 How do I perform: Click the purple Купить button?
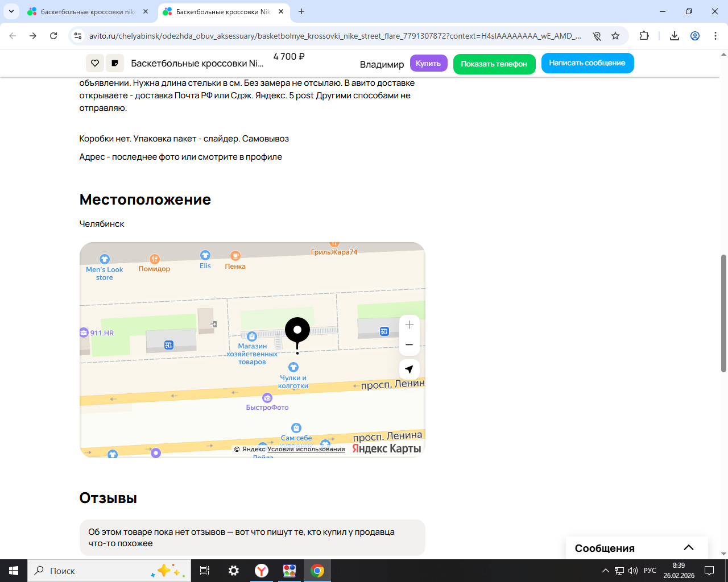pyautogui.click(x=429, y=63)
